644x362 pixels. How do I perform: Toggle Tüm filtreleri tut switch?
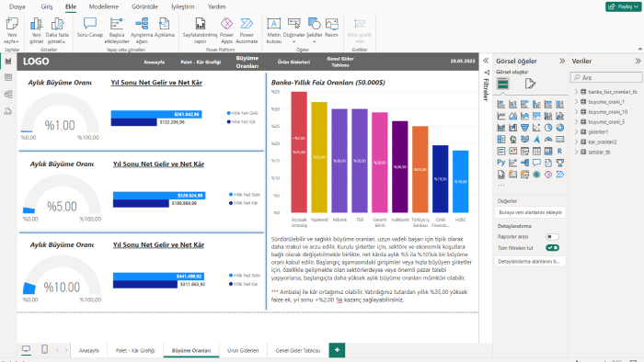coord(552,248)
